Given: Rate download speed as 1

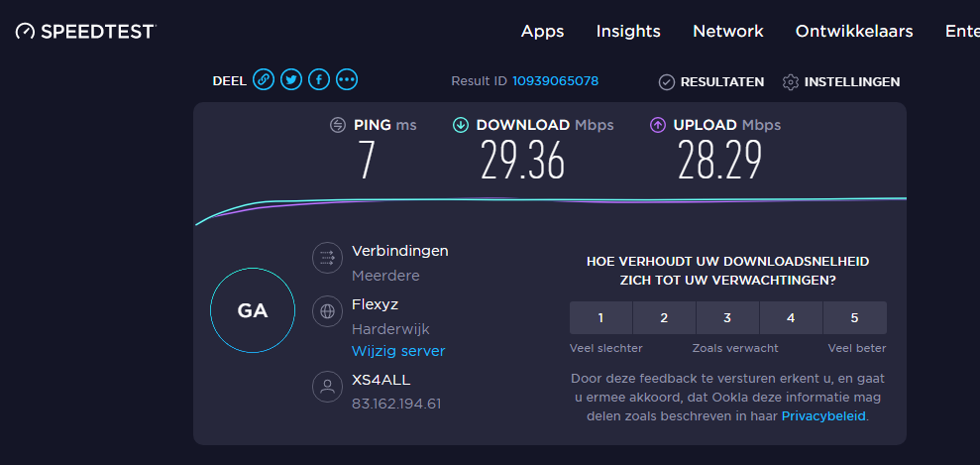Looking at the screenshot, I should click(x=600, y=318).
